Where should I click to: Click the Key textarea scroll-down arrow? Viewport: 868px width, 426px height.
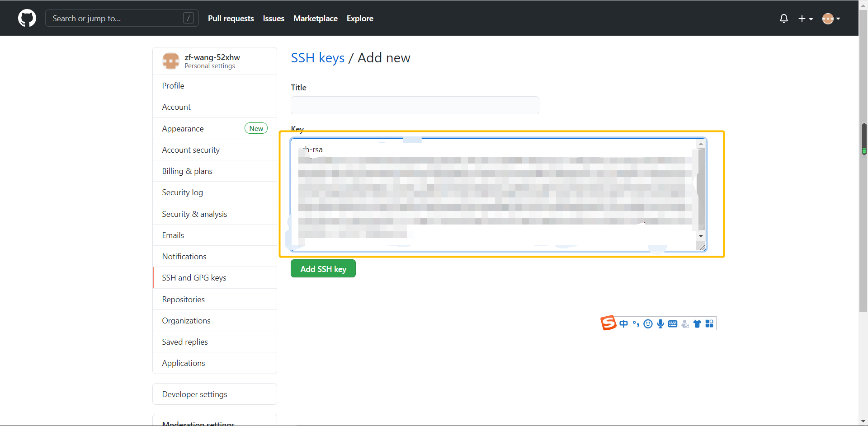click(701, 236)
